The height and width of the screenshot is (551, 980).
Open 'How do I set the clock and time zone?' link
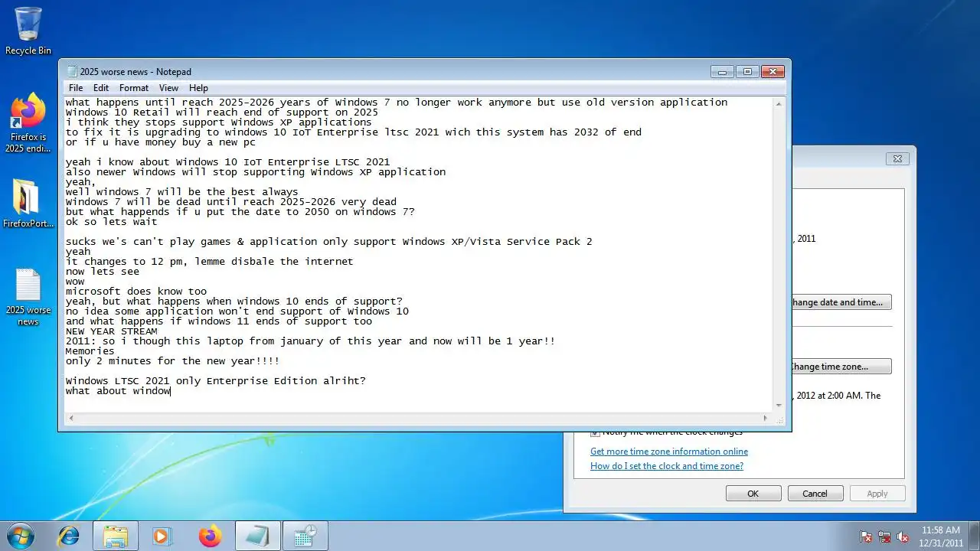pos(667,466)
